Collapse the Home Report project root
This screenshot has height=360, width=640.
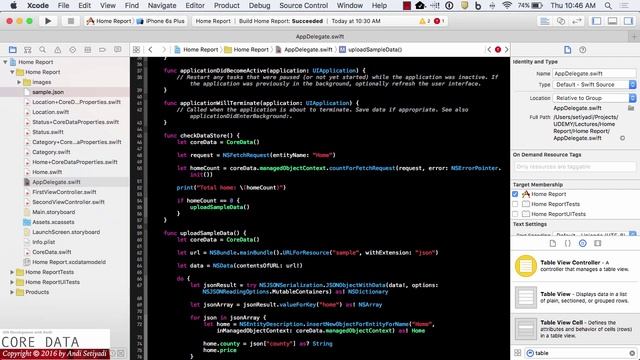[5, 62]
